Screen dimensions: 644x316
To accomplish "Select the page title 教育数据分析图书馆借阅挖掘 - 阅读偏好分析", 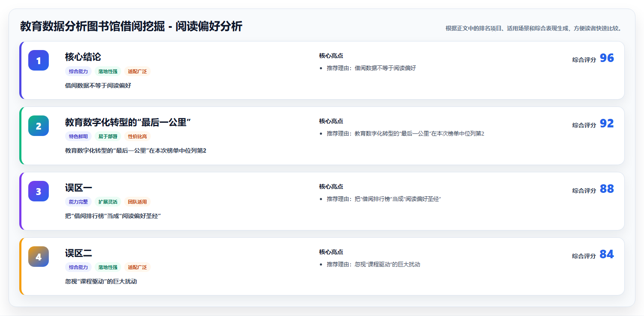I will [x=131, y=27].
